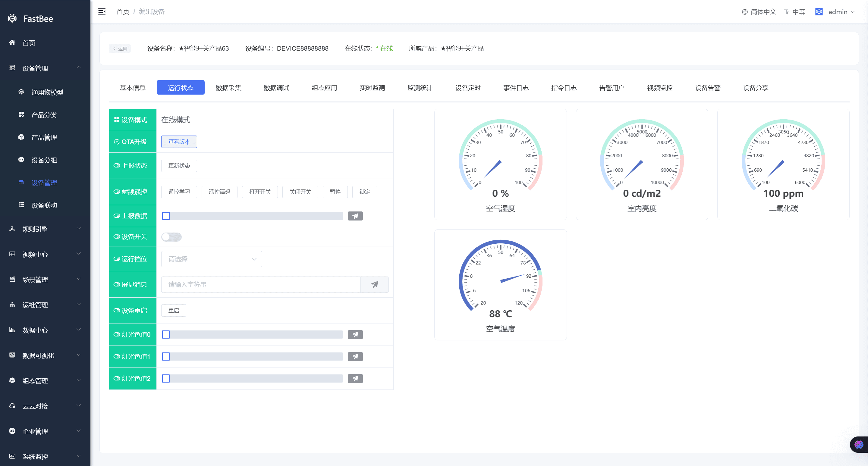Send 上报数据 with paper plane icon

pos(355,216)
